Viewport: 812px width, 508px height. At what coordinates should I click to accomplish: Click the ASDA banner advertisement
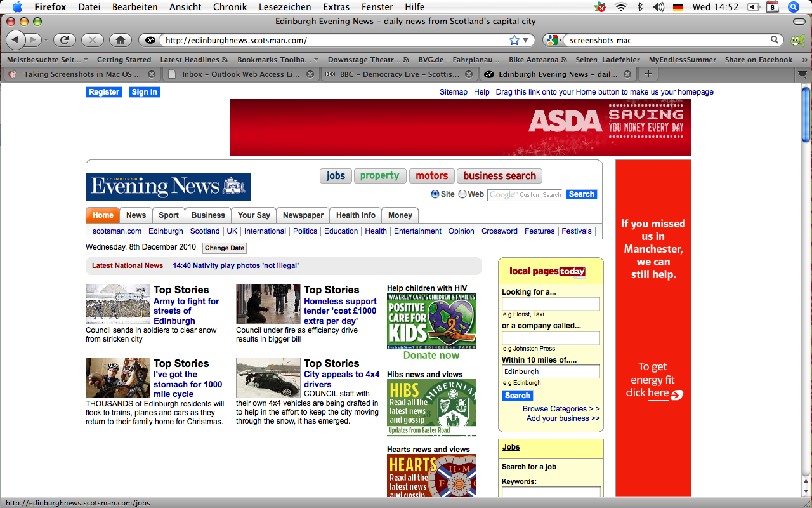click(x=461, y=128)
